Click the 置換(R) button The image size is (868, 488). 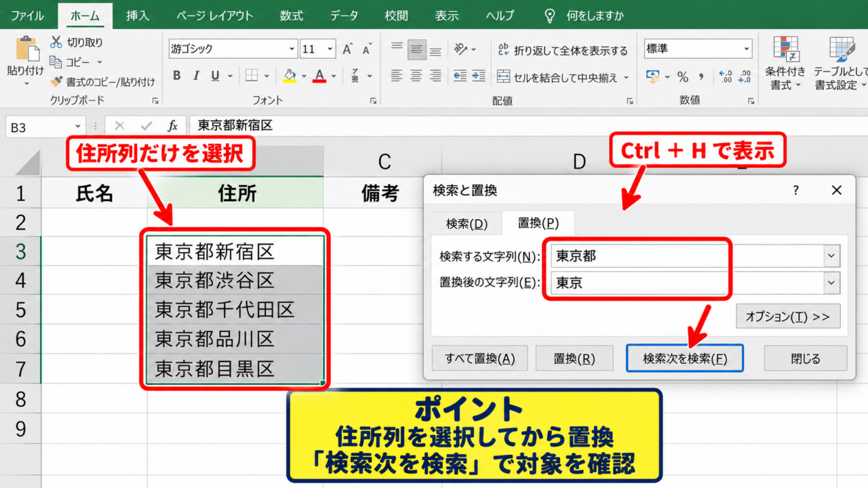574,359
